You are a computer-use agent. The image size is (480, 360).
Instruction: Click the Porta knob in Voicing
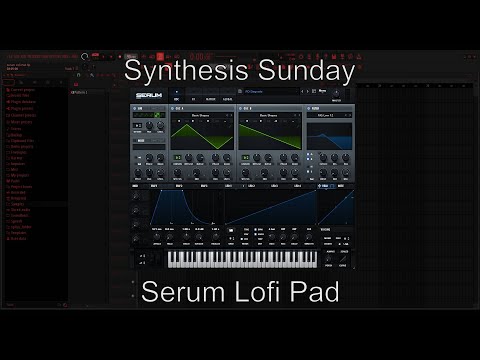coord(328,259)
